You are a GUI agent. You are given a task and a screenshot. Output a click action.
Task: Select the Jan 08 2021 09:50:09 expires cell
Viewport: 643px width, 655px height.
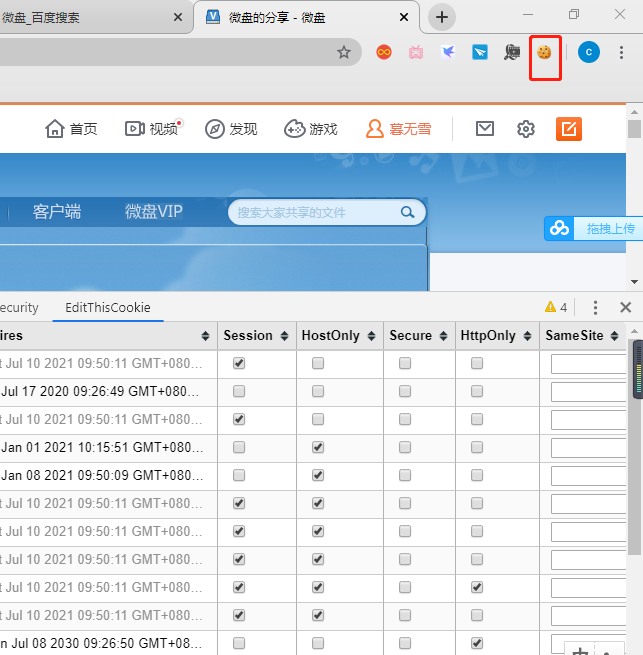[108, 475]
